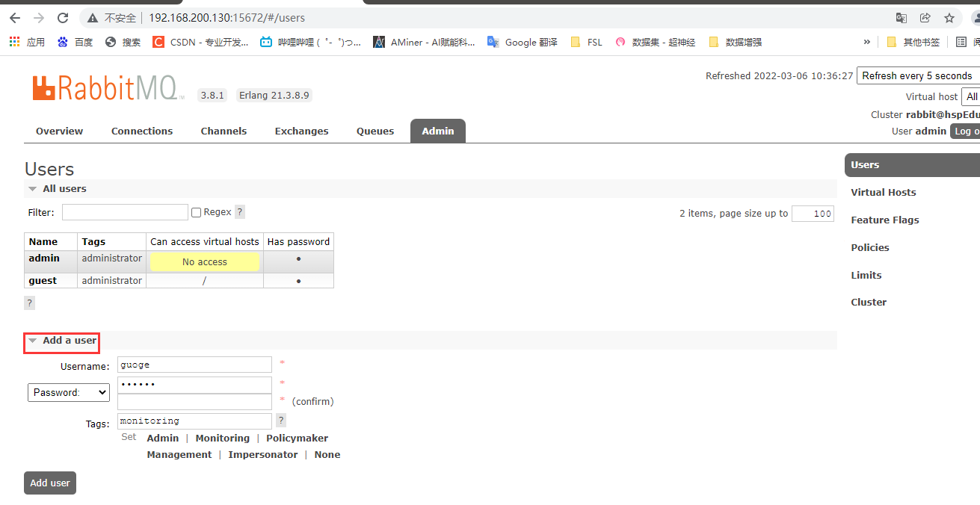Open the Virtual host dropdown
The image size is (980, 505).
[970, 96]
